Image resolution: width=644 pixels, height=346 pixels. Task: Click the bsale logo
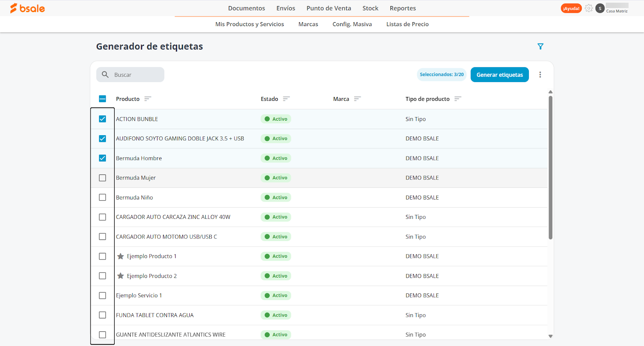[x=27, y=8]
